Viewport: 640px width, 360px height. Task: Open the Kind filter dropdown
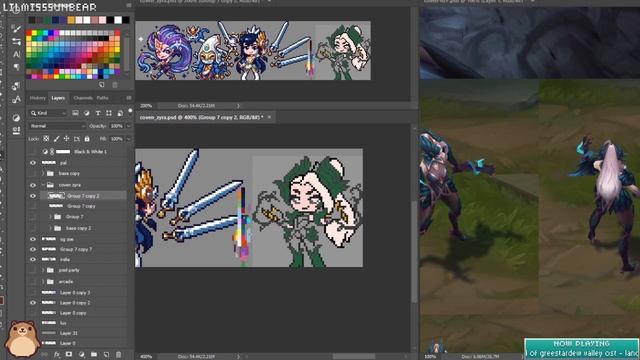[48, 113]
